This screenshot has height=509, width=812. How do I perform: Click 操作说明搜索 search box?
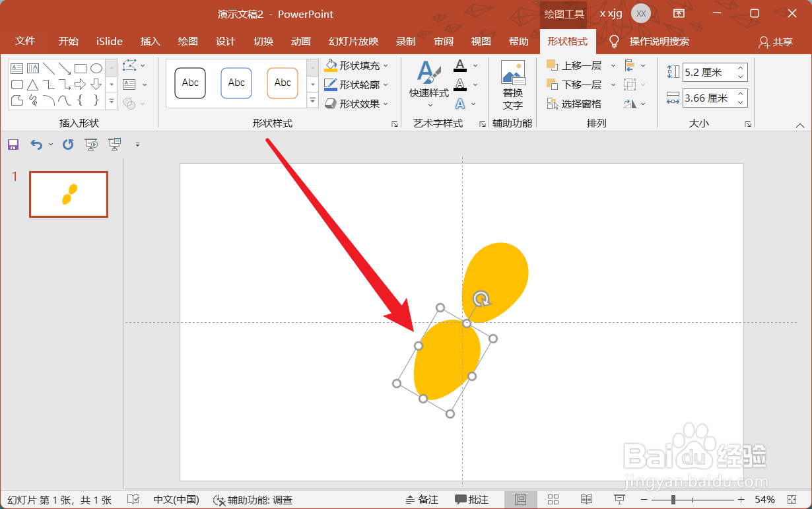coord(660,42)
